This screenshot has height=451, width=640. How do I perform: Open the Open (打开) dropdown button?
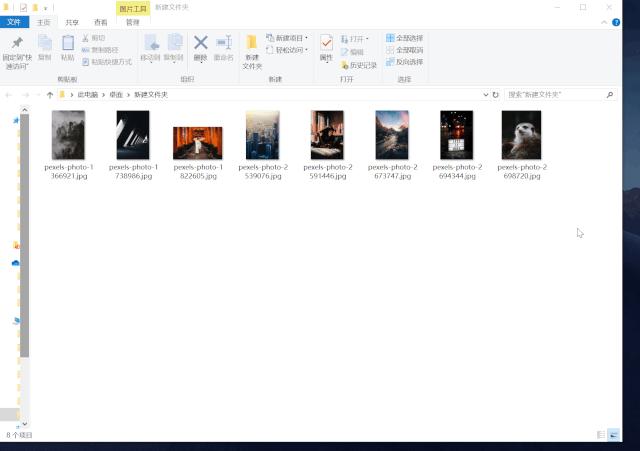point(355,39)
